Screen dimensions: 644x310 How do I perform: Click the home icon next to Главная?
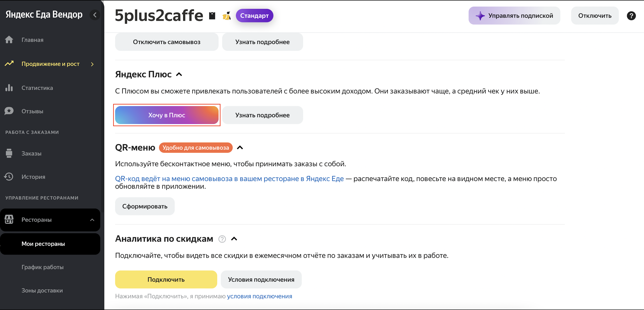(x=9, y=40)
